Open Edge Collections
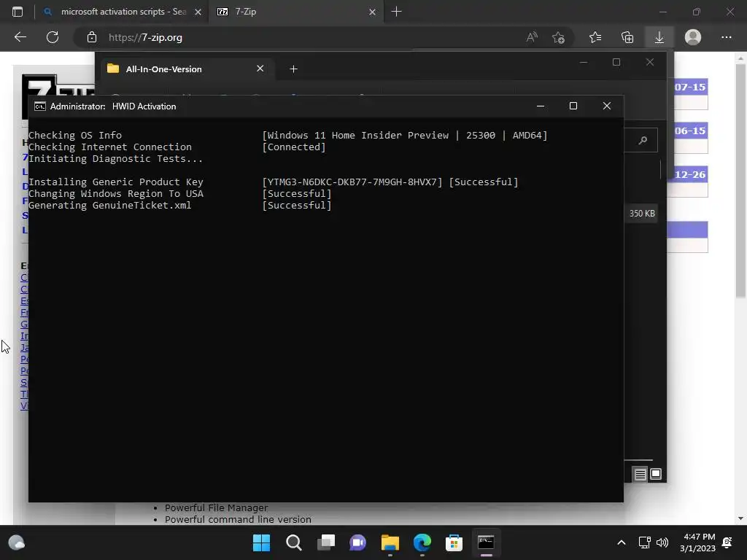This screenshot has height=560, width=747. coord(627,37)
